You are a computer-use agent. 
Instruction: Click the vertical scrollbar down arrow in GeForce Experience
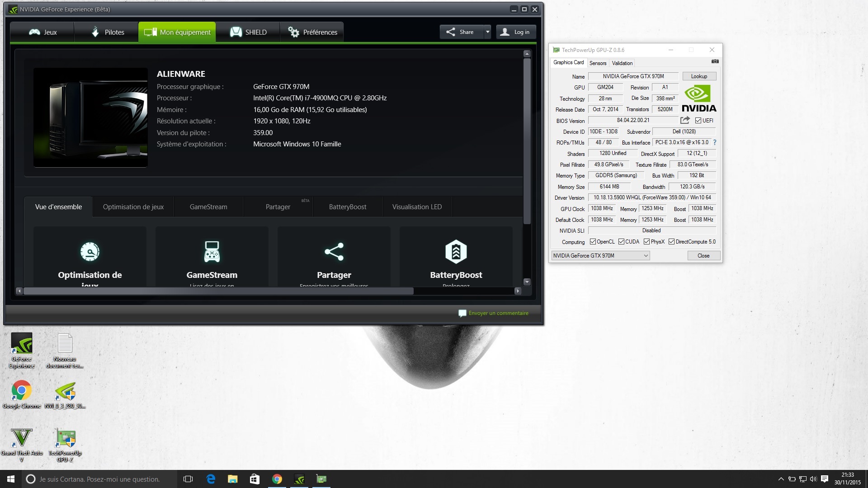point(527,282)
